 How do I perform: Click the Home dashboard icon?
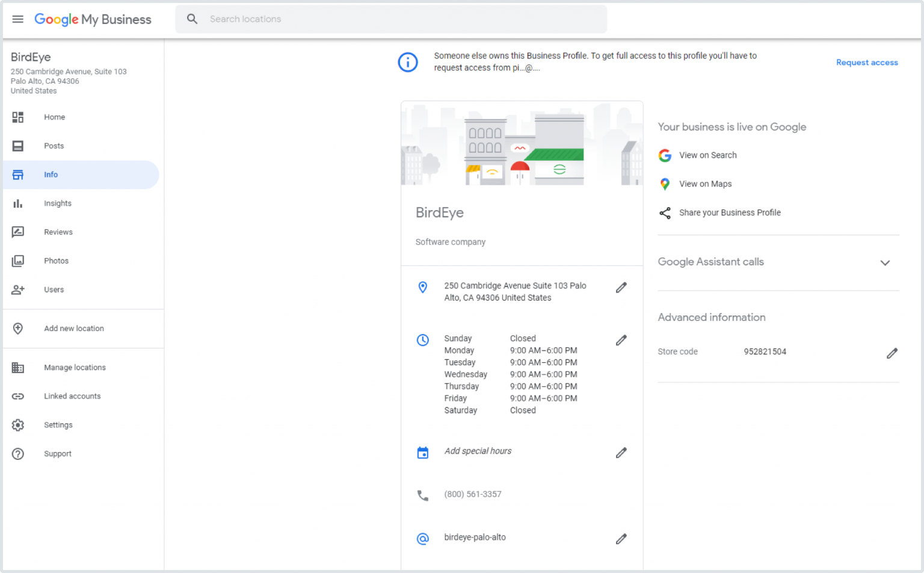coord(18,117)
